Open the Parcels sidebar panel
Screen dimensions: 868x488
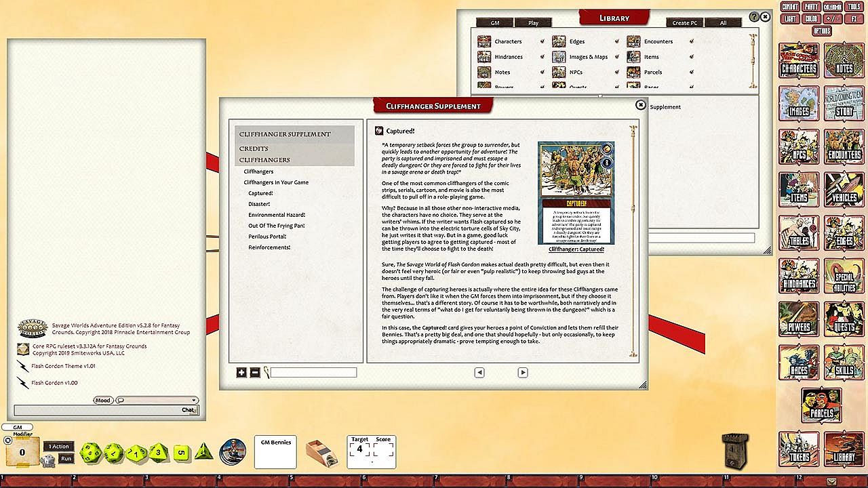821,405
